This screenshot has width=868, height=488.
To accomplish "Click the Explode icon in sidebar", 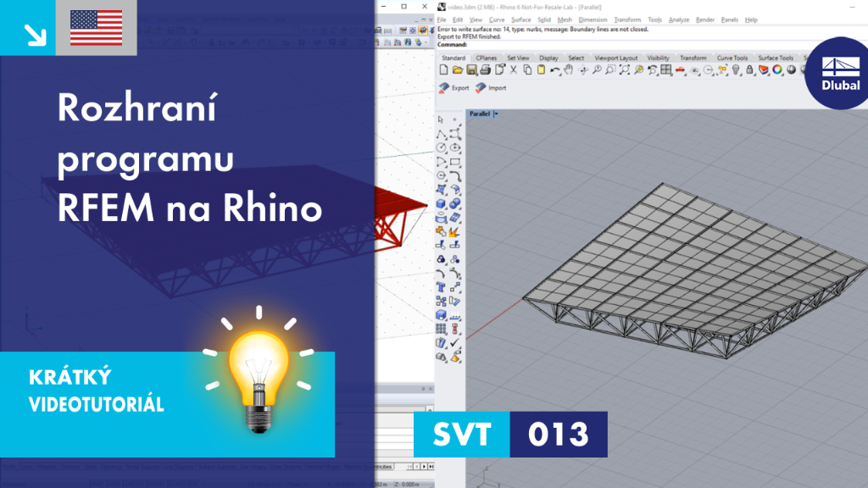I will click(x=454, y=231).
